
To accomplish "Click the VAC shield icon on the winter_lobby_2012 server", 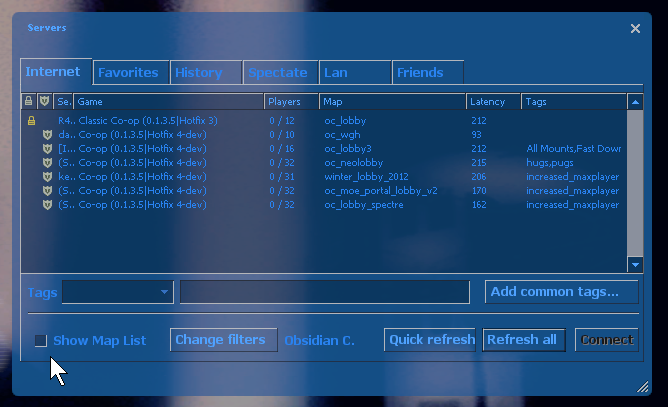I will (x=46, y=177).
